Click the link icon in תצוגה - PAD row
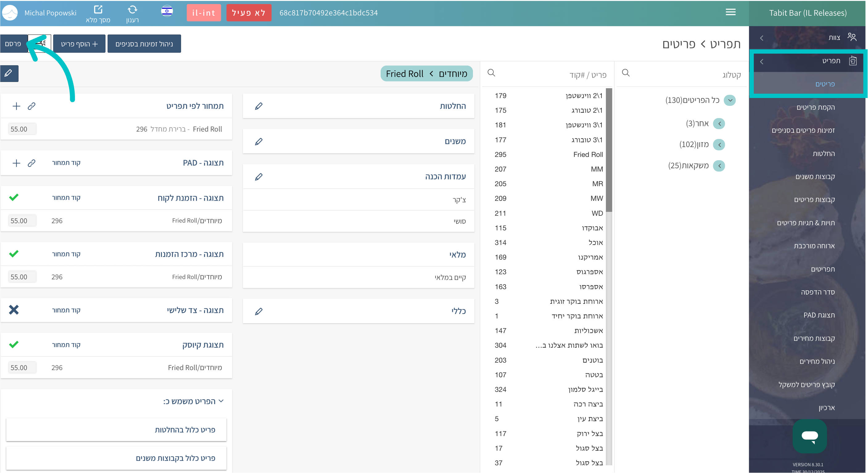 click(x=32, y=163)
